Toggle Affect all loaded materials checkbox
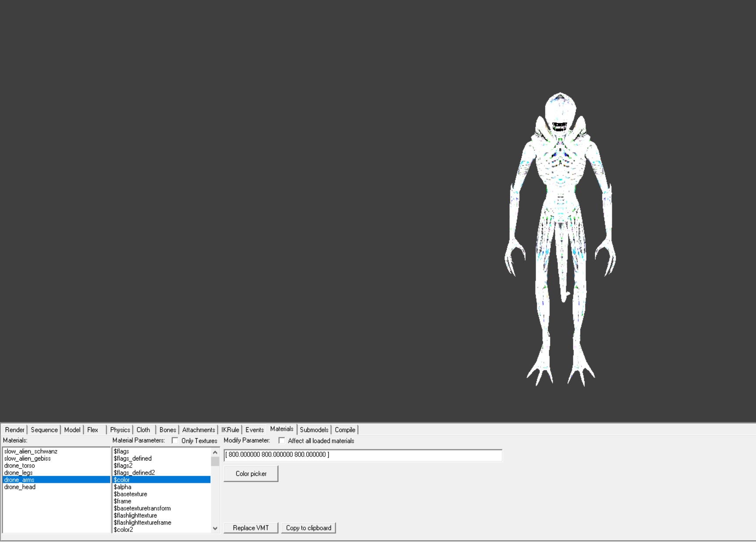This screenshot has height=542, width=756. click(282, 440)
